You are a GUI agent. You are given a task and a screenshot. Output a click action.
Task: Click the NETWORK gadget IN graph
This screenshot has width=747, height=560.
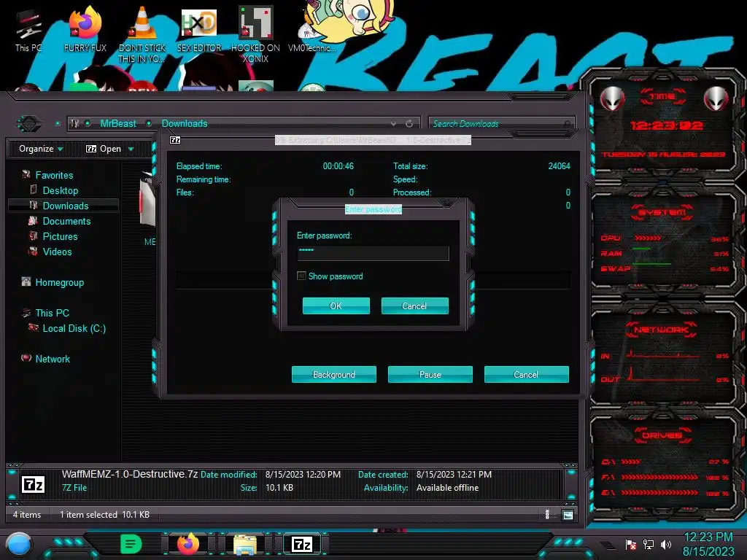click(664, 354)
